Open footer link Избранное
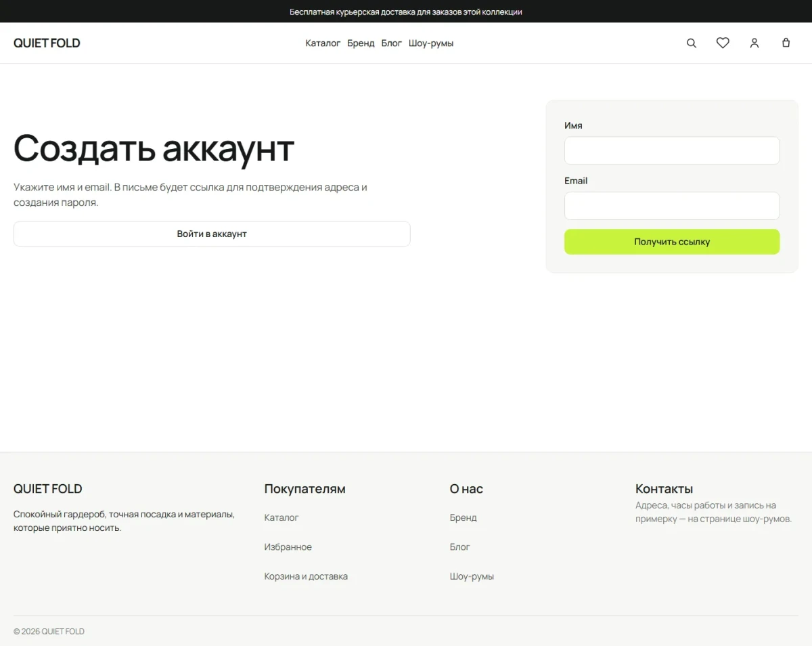This screenshot has height=646, width=812. 288,547
